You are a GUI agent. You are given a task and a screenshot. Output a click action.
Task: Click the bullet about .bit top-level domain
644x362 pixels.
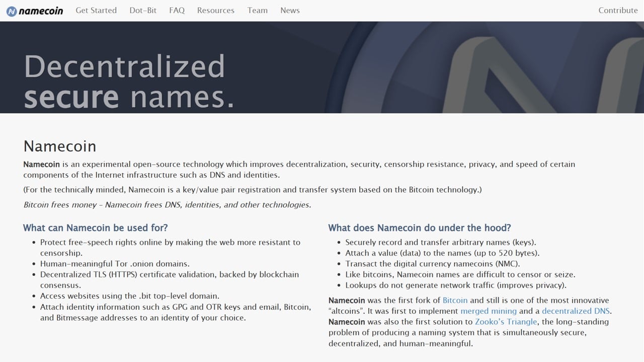point(130,296)
